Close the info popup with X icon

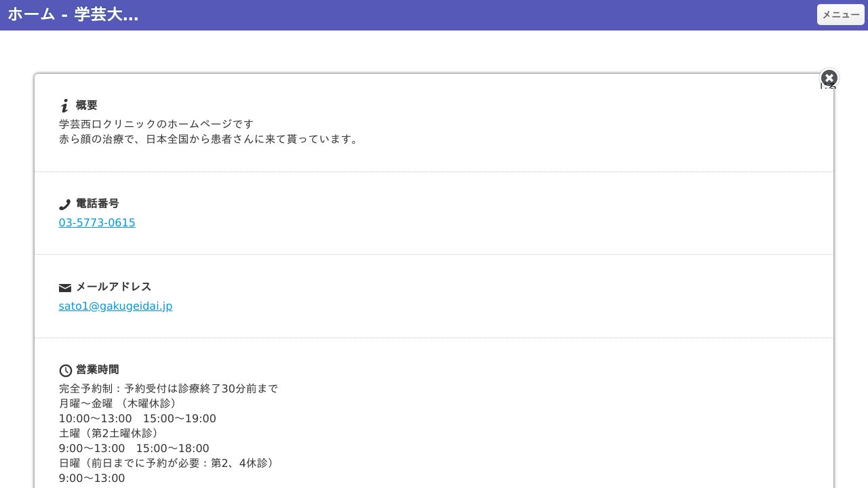[x=829, y=78]
